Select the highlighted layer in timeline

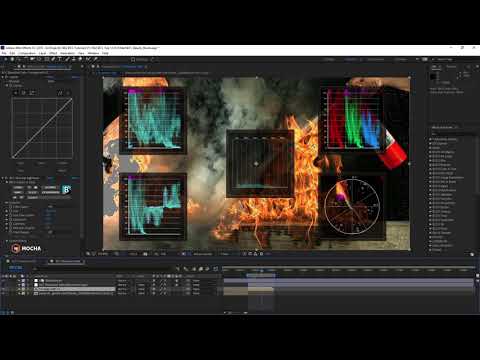[x=74, y=289]
